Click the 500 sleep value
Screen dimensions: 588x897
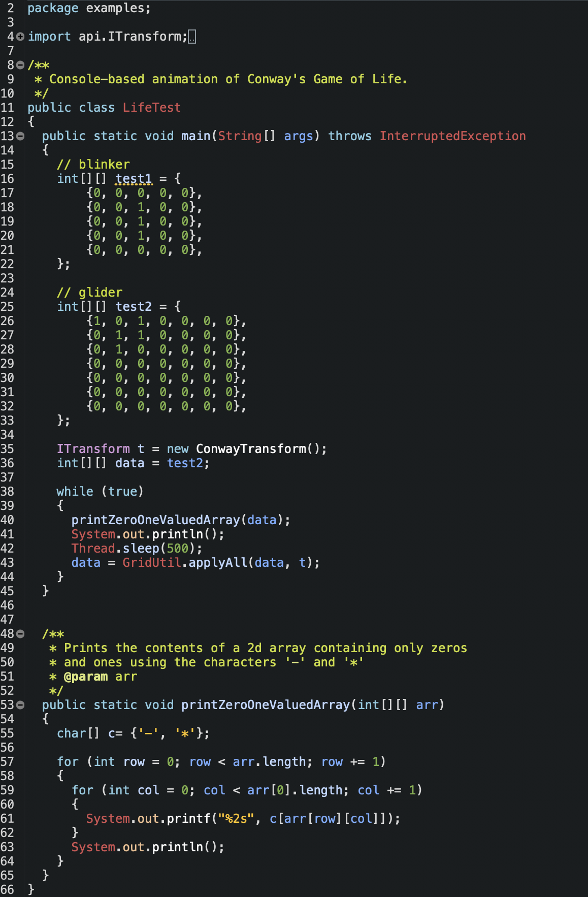178,549
